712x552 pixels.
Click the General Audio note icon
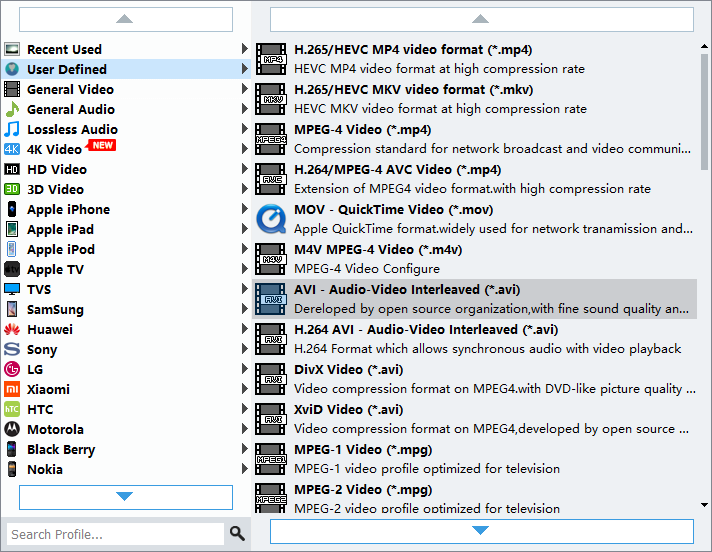coord(12,109)
